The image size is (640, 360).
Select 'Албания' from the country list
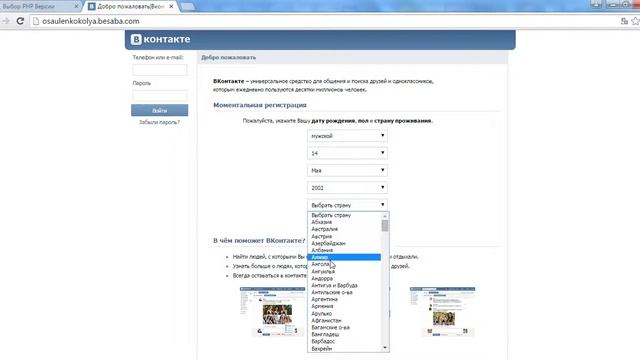click(344, 250)
